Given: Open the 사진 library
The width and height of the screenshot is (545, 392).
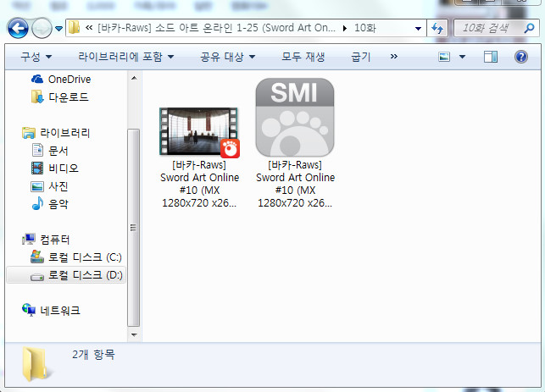Looking at the screenshot, I should pyautogui.click(x=58, y=186).
